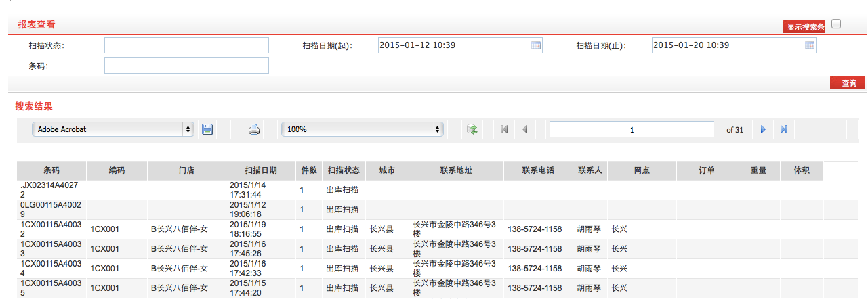Click the save/export disk icon
This screenshot has width=868, height=299.
point(207,129)
